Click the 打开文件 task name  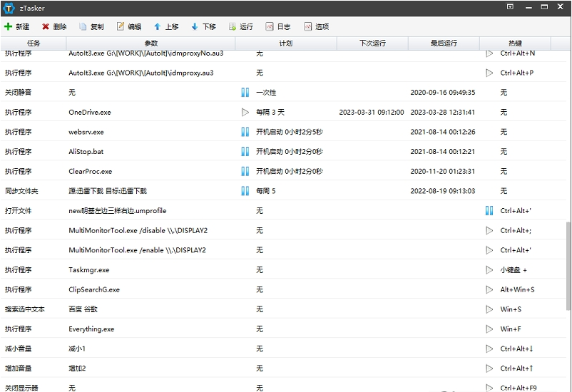19,210
